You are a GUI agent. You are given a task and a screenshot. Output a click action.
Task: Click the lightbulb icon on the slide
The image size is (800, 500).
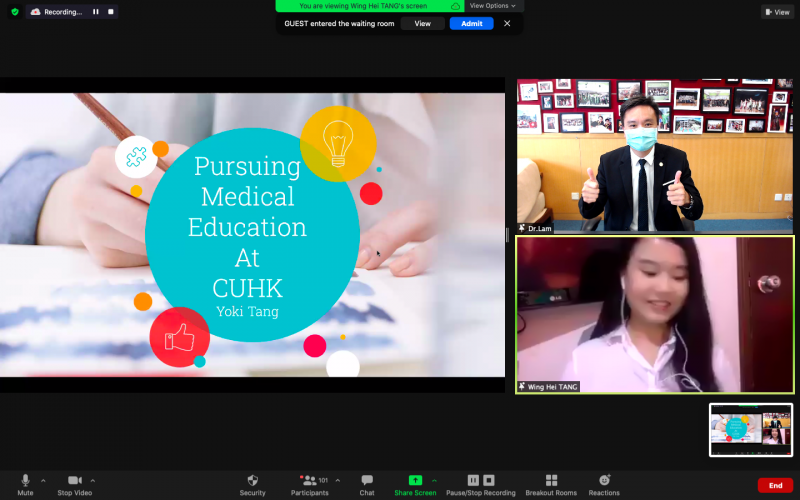[x=338, y=143]
